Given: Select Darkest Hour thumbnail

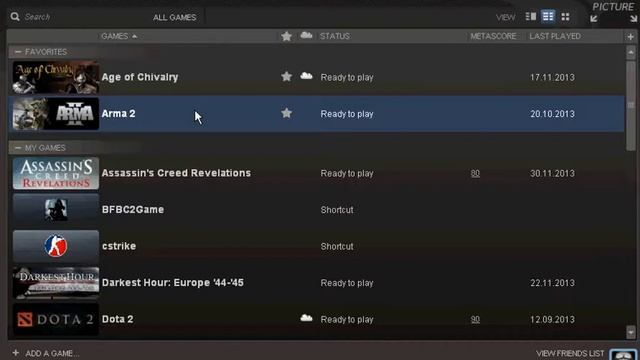Looking at the screenshot, I should (56, 282).
